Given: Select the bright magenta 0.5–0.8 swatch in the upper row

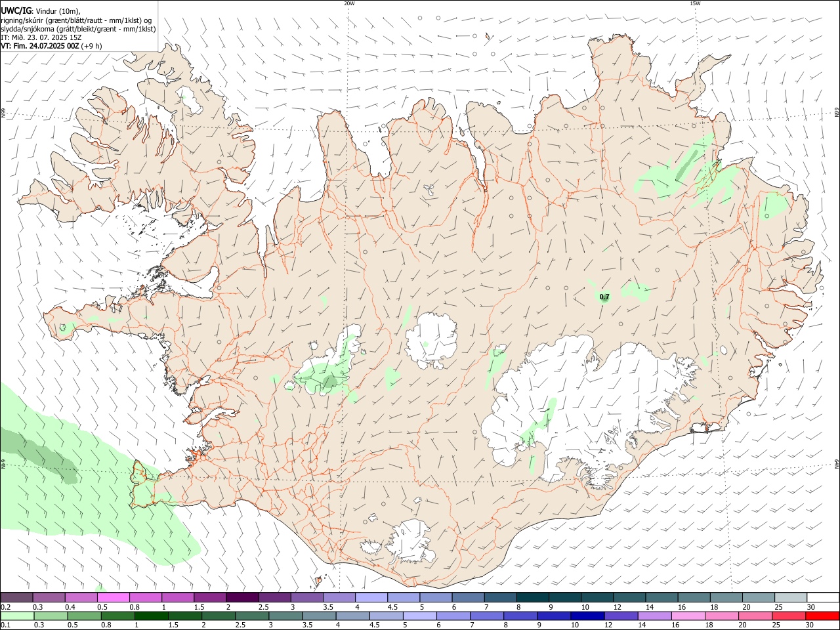Looking at the screenshot, I should (113, 597).
